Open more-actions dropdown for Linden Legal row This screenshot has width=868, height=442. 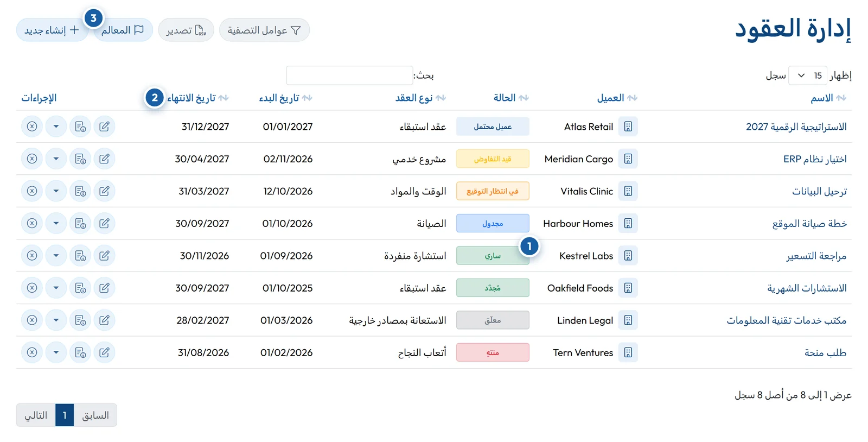[56, 320]
